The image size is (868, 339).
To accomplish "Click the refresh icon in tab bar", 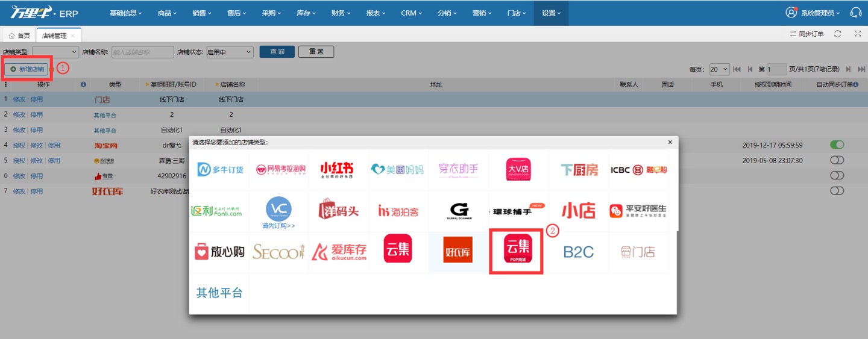I will [837, 34].
